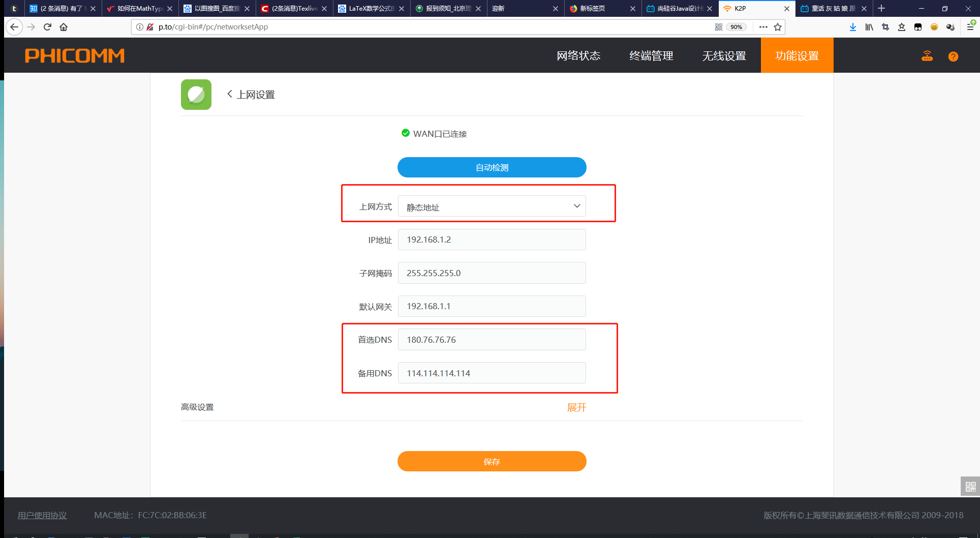Click the IP地址 field with 192.168.1.2

coord(492,240)
